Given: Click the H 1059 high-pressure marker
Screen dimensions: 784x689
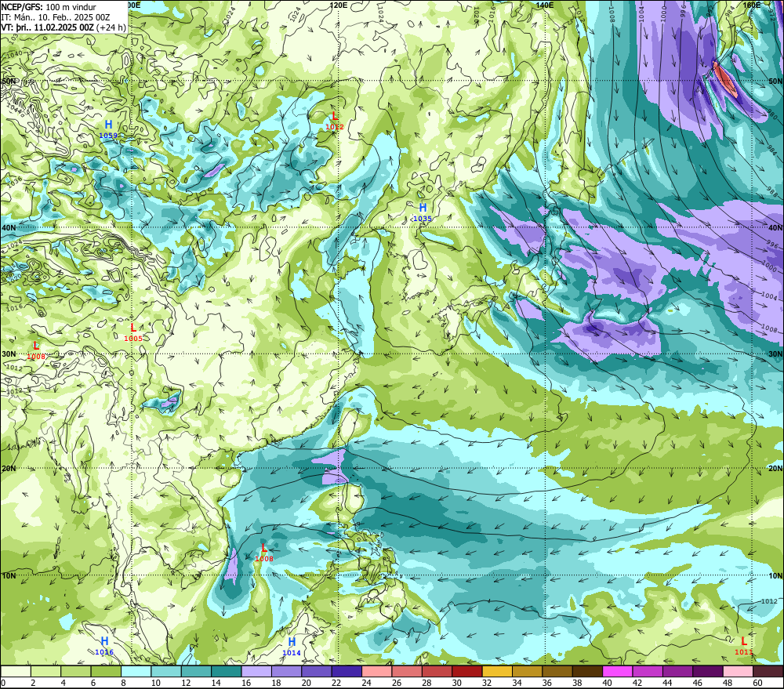Looking at the screenshot, I should [x=108, y=129].
